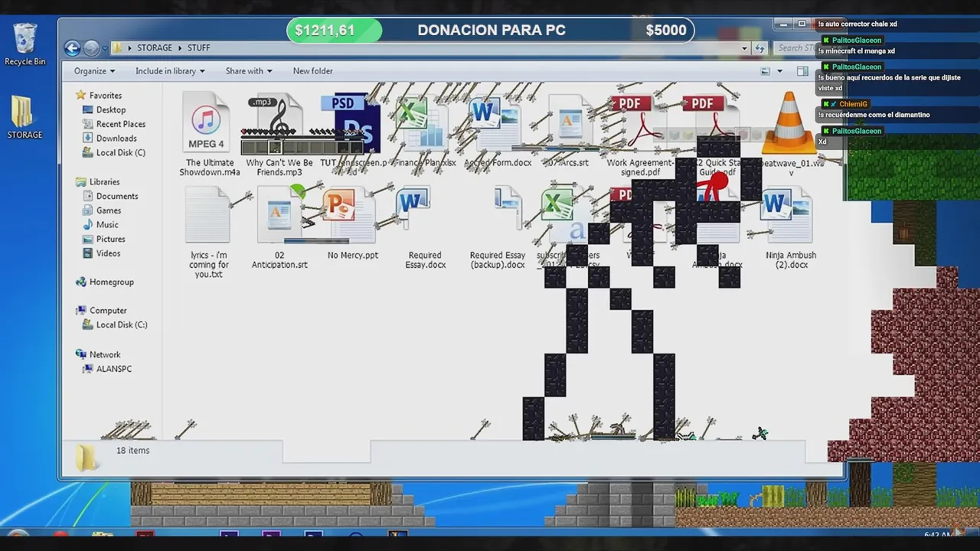Select the 007 Arcs.srt file icon
The height and width of the screenshot is (551, 980).
pos(569,123)
